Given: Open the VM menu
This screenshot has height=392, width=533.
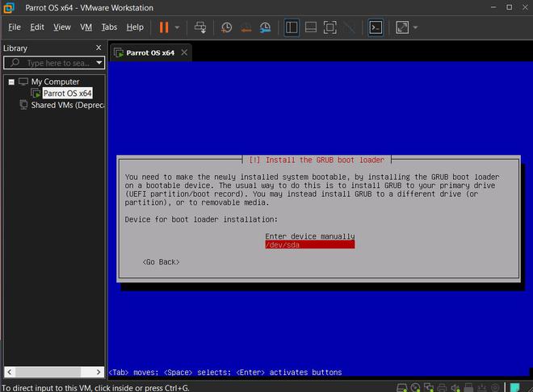Looking at the screenshot, I should [x=86, y=27].
